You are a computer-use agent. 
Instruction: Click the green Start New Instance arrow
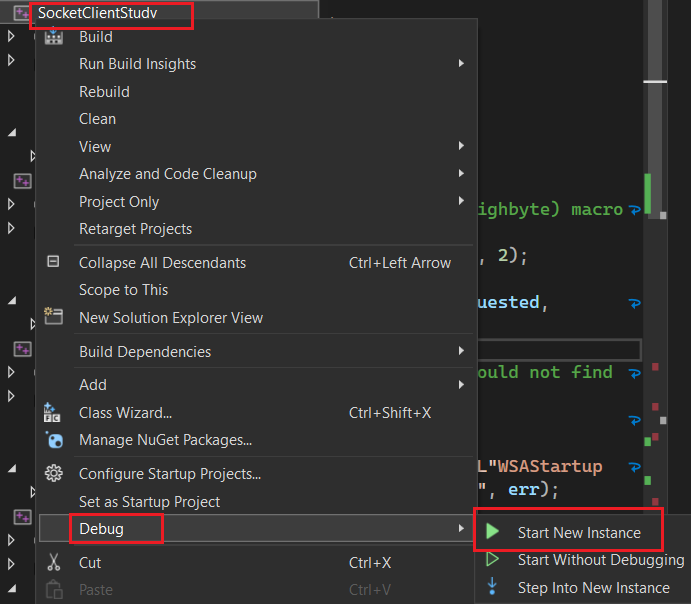492,532
